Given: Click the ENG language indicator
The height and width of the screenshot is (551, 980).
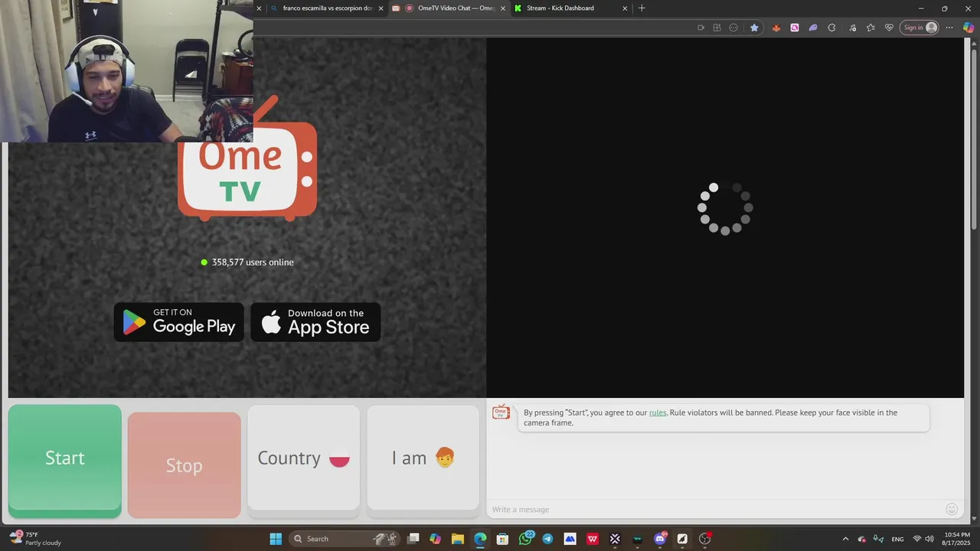Looking at the screenshot, I should coord(898,539).
